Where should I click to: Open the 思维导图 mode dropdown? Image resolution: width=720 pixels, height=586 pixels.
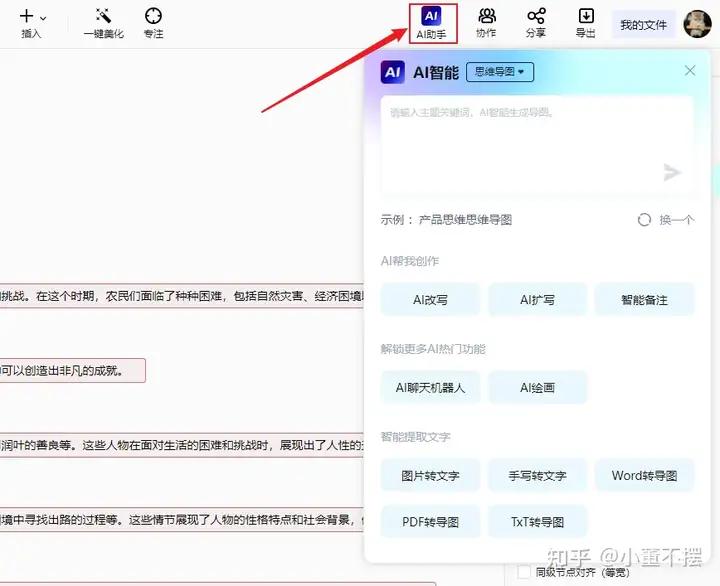point(500,72)
